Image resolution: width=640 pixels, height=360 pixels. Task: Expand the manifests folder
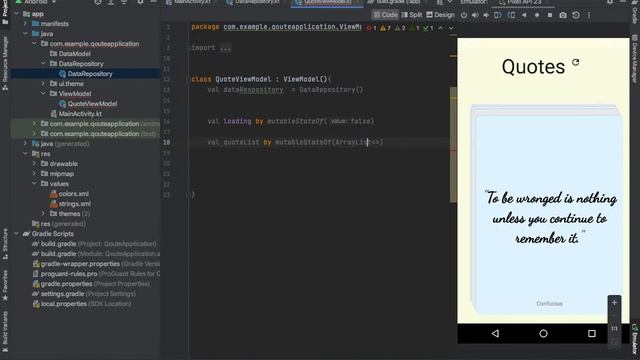click(25, 24)
